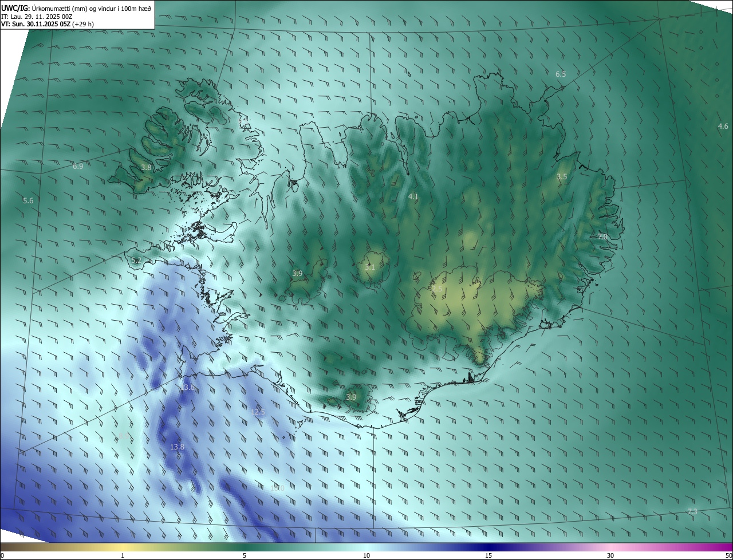Screen dimensions: 733x560
Task: Select the color scale tick label 15
Action: click(488, 555)
